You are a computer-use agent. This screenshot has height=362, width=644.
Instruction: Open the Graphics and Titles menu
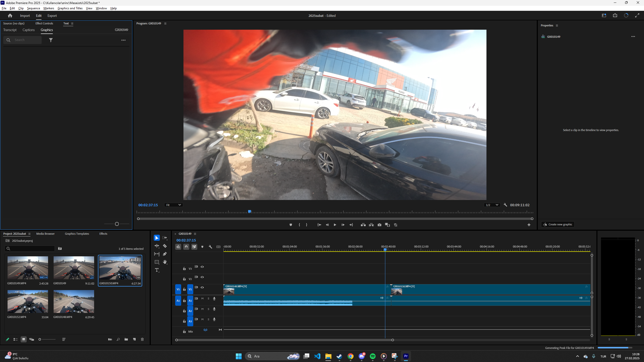(70, 8)
